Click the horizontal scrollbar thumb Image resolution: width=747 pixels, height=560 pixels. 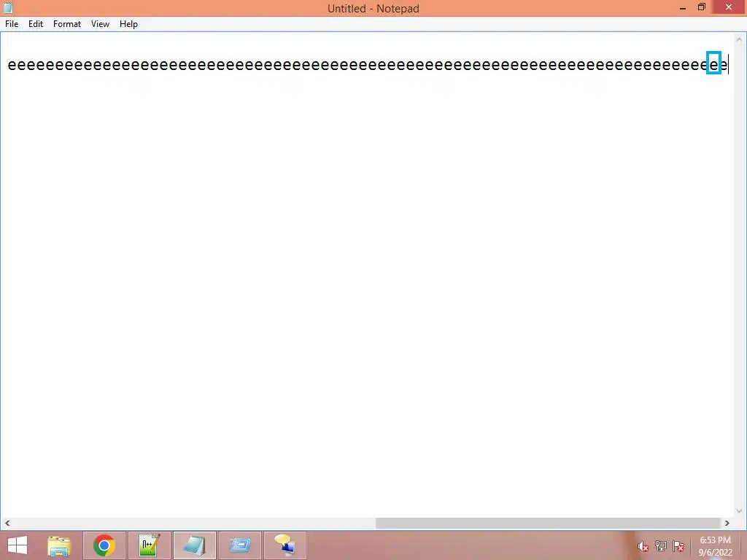tap(548, 524)
